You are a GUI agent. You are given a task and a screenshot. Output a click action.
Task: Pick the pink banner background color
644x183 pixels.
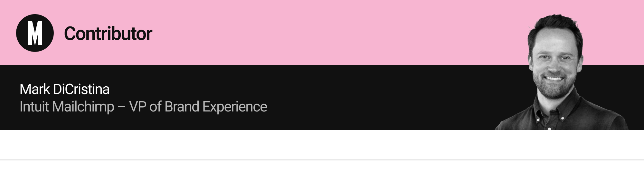point(322,32)
